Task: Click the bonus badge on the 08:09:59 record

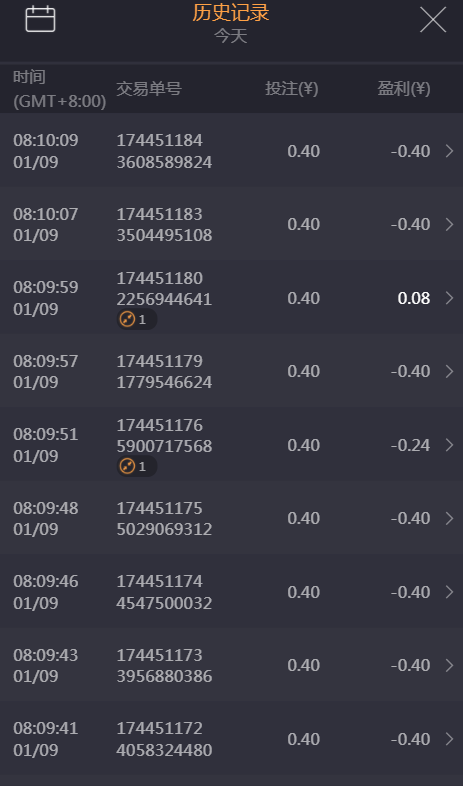Action: point(137,319)
